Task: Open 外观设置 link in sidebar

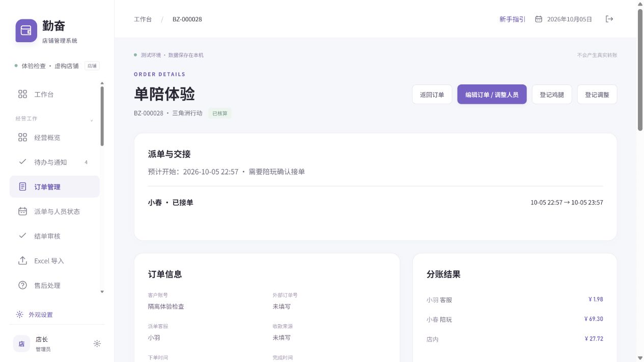Action: point(41,315)
